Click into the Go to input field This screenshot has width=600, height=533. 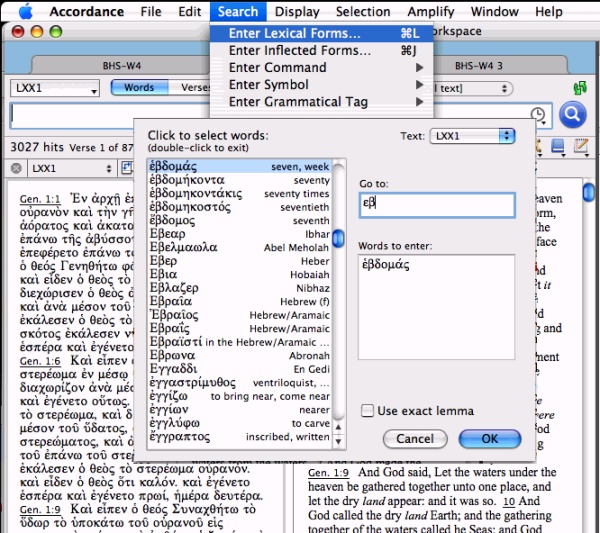(437, 205)
